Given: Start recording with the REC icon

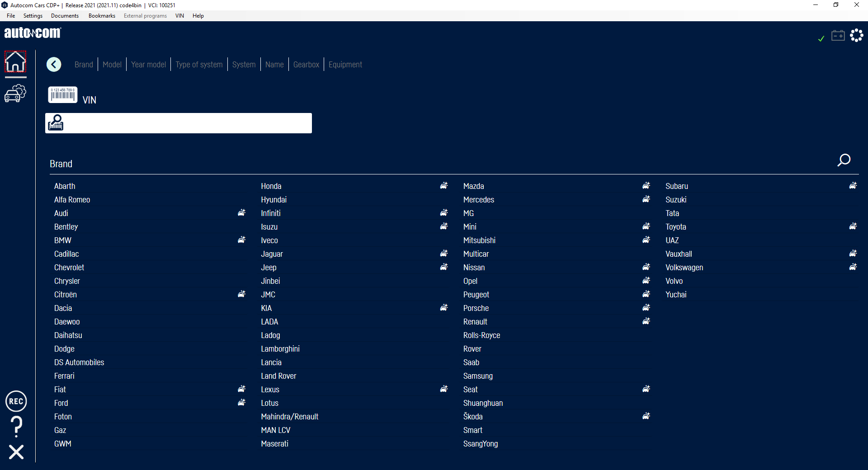Looking at the screenshot, I should [16, 401].
